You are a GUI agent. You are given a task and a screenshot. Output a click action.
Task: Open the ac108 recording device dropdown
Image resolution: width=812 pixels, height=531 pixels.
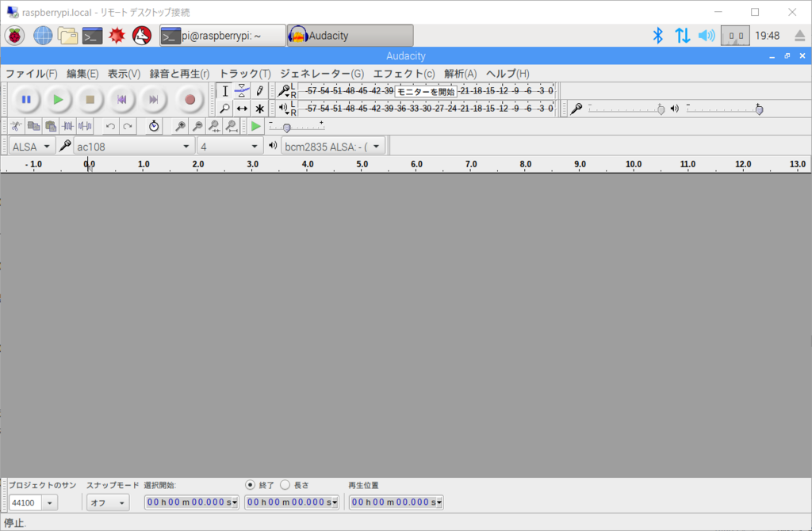coord(134,147)
